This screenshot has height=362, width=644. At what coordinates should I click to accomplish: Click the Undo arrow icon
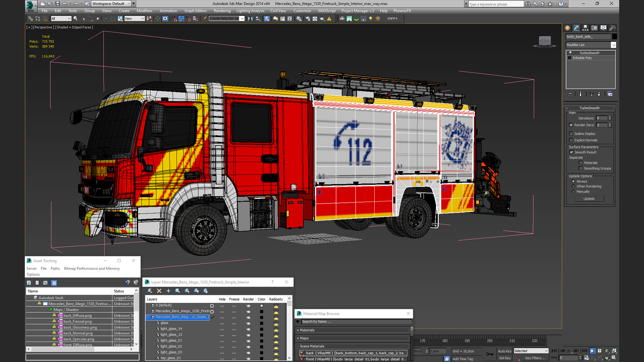(65, 4)
